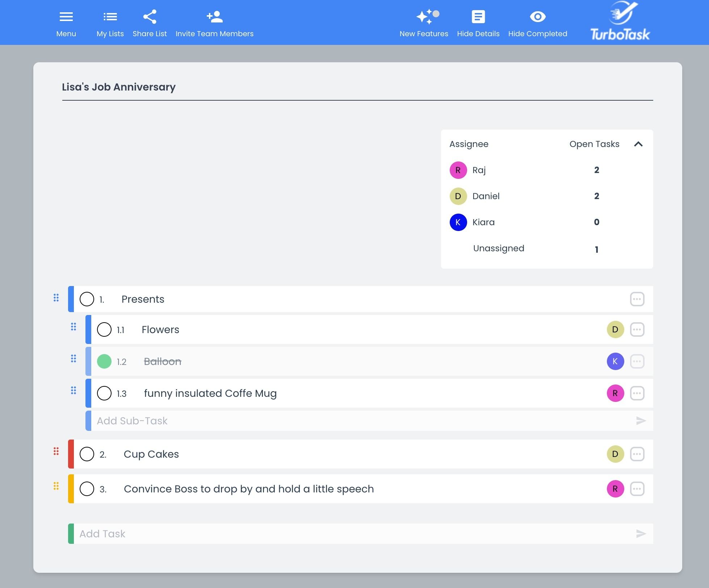
Task: Click Daniel's avatar on Cup Cakes
Action: (615, 454)
